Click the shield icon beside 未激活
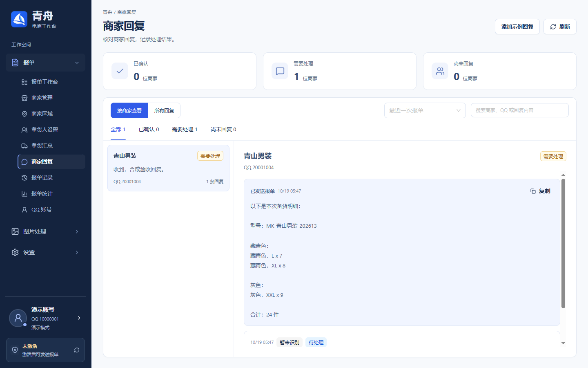This screenshot has height=368, width=588. tap(15, 350)
